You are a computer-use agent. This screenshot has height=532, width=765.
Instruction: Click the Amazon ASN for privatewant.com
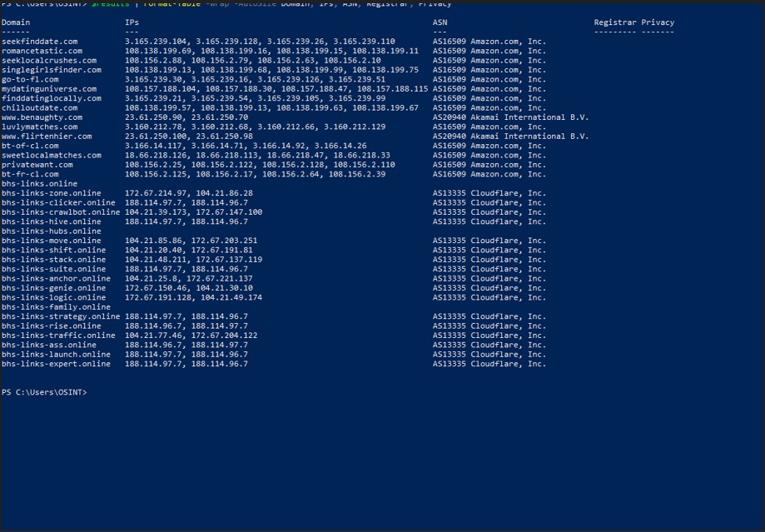489,165
